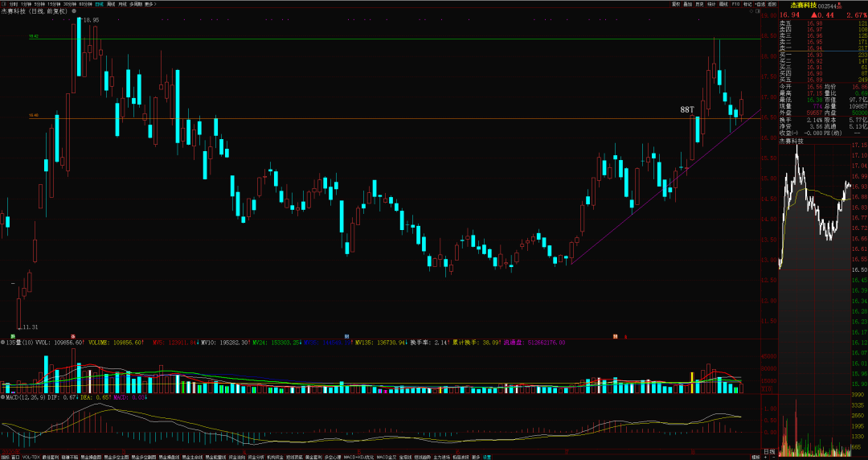The width and height of the screenshot is (868, 460).
Task: Add stock with +自选 button
Action: (x=759, y=5)
